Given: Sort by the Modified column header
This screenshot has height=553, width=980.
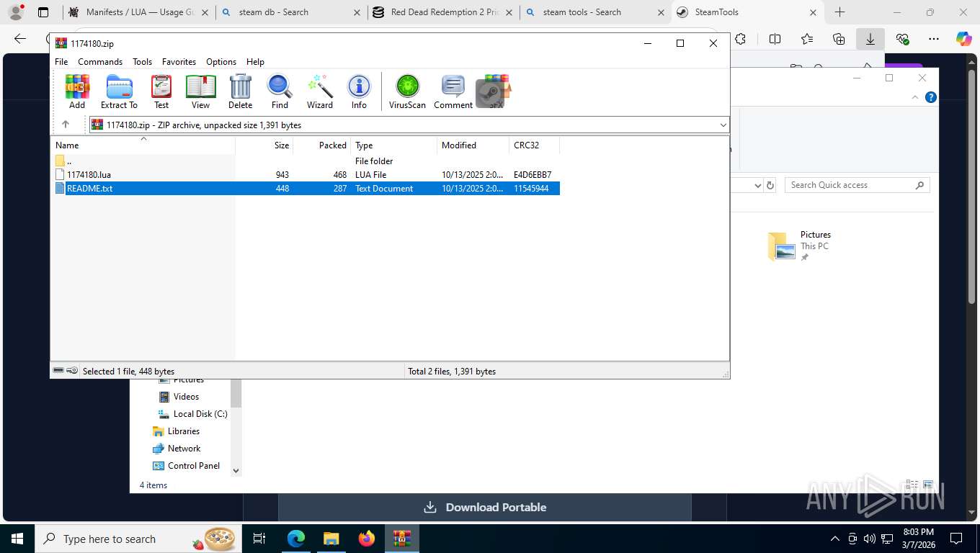Looking at the screenshot, I should (473, 145).
